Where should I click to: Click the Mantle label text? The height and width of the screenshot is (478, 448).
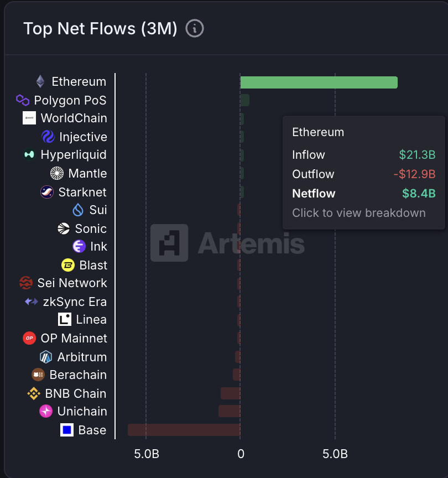[88, 174]
